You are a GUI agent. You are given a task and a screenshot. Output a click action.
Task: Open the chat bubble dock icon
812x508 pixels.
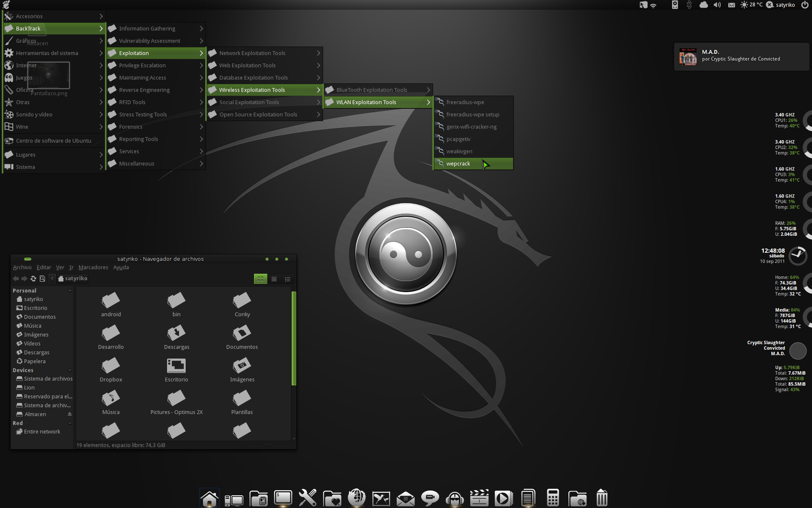click(430, 498)
